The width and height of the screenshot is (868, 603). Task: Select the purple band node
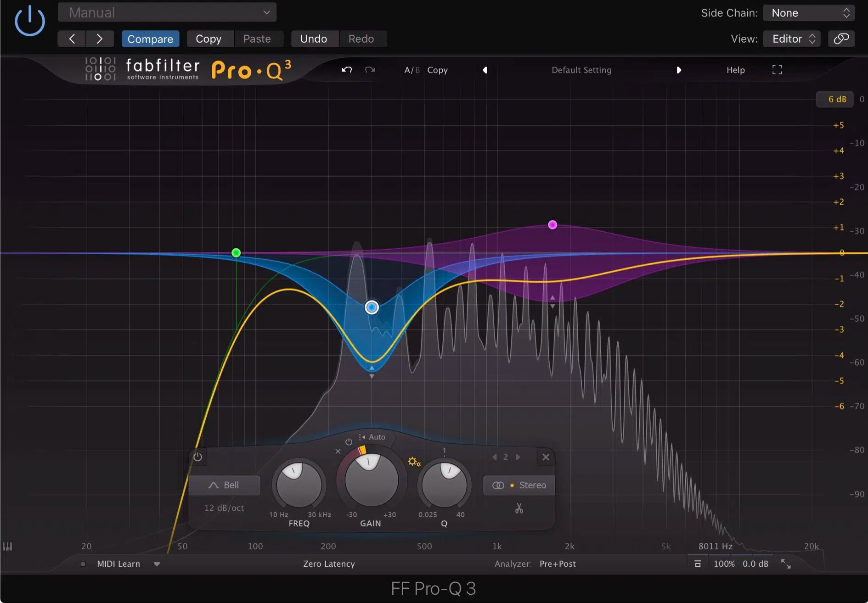[x=552, y=225]
